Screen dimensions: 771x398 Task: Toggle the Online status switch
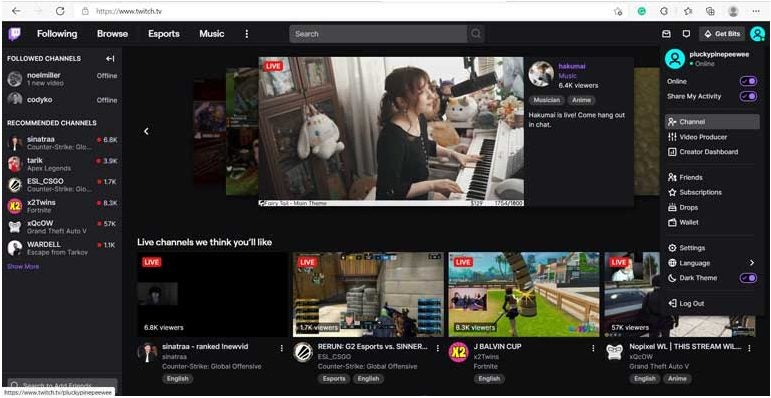[748, 81]
